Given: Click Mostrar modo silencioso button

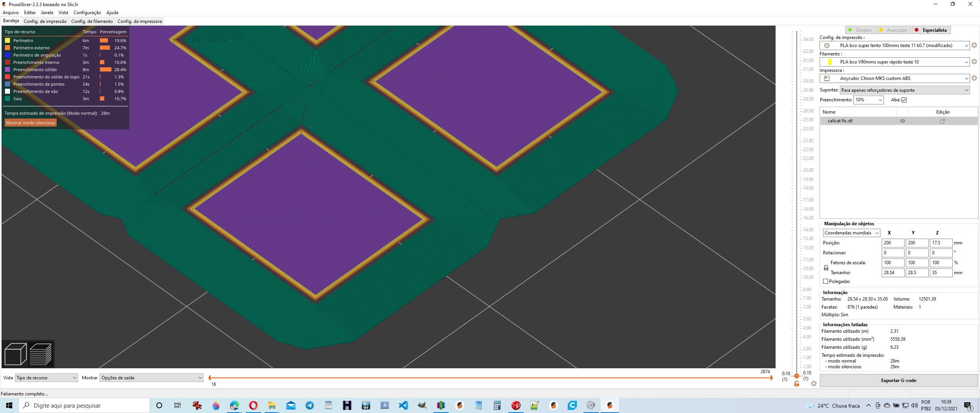Looking at the screenshot, I should click(x=31, y=123).
